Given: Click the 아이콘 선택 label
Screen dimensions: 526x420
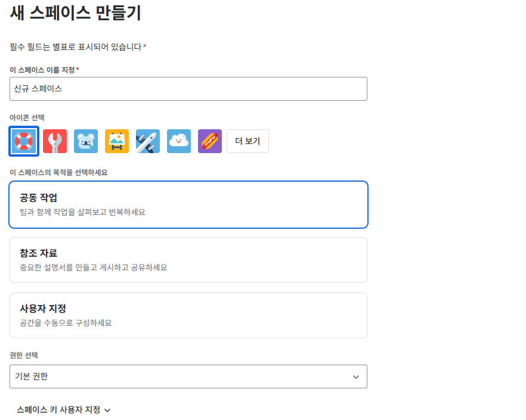Looking at the screenshot, I should click(x=27, y=117).
